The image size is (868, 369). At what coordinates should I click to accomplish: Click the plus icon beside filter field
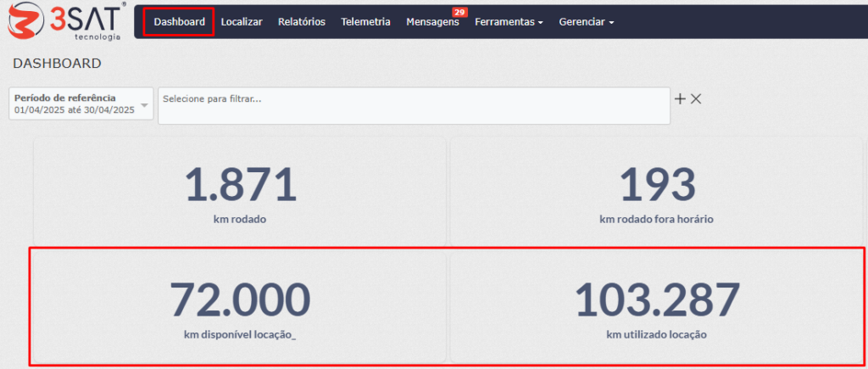click(x=680, y=98)
